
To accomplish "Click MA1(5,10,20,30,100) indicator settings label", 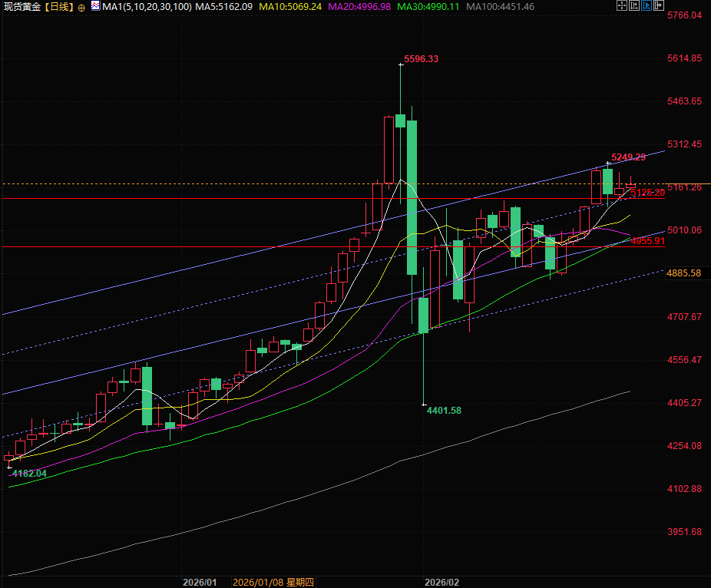I will [x=147, y=7].
